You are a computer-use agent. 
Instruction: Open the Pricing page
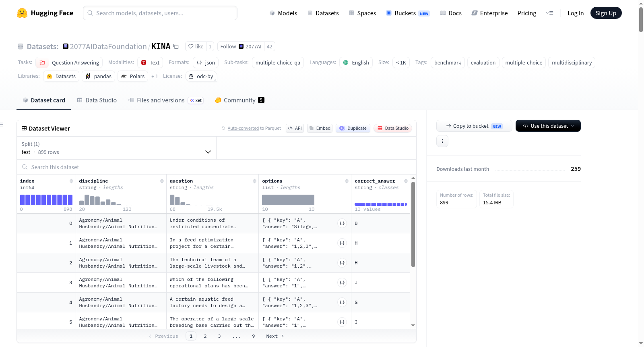527,13
